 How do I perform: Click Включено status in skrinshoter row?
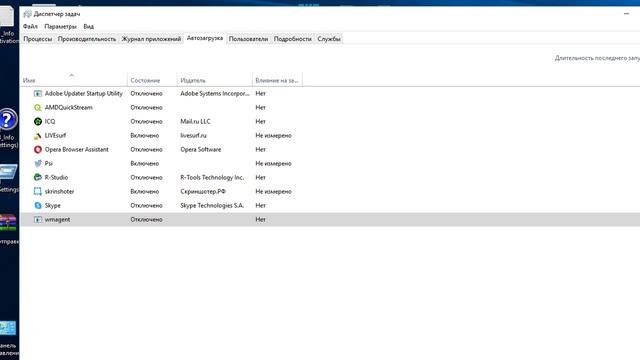coord(144,191)
